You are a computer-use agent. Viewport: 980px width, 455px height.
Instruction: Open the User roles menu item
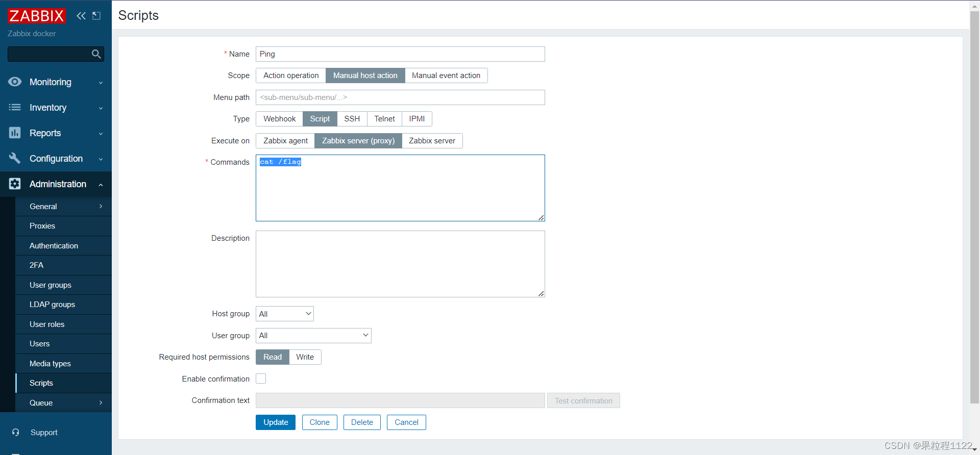(63, 324)
